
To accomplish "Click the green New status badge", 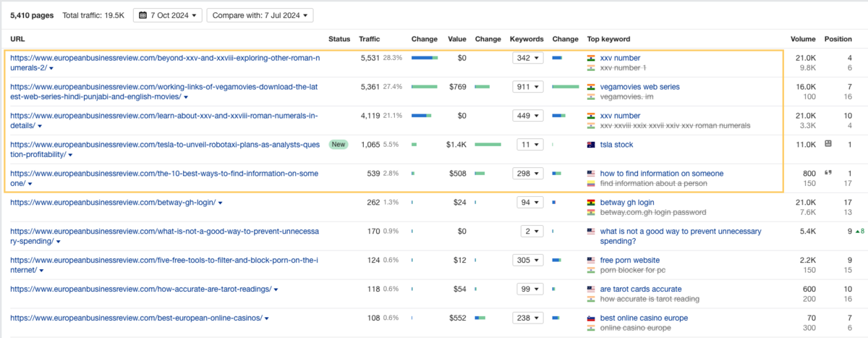I will 338,145.
